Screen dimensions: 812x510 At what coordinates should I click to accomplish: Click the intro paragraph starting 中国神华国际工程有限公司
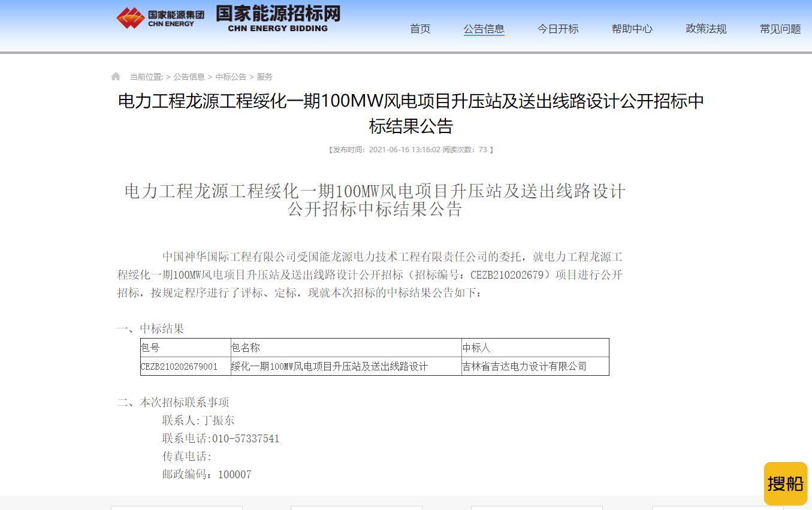370,275
